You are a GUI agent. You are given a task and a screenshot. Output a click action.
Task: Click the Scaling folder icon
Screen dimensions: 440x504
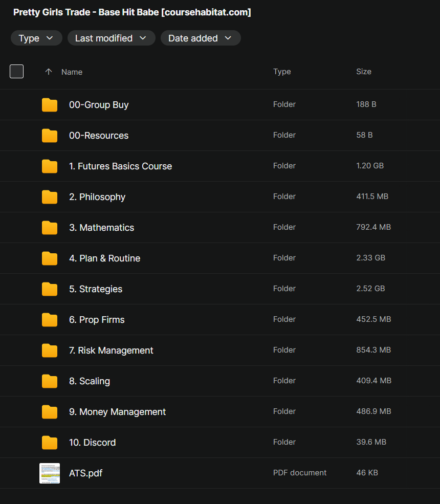coord(50,381)
